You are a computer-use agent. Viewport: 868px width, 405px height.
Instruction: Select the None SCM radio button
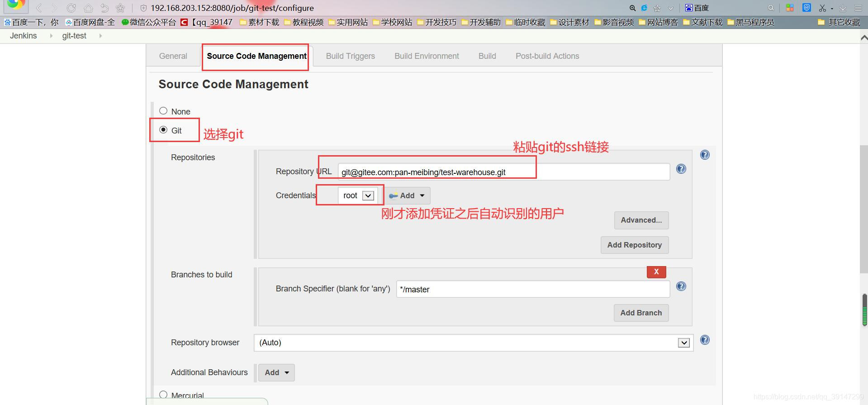tap(163, 111)
